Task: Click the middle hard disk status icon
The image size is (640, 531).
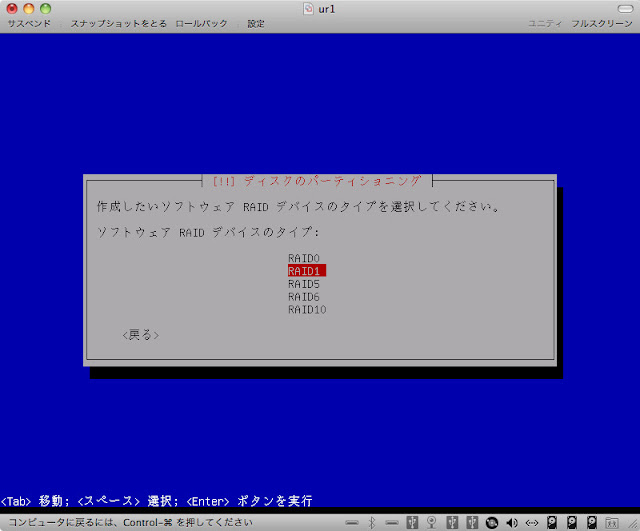Action: [x=572, y=522]
